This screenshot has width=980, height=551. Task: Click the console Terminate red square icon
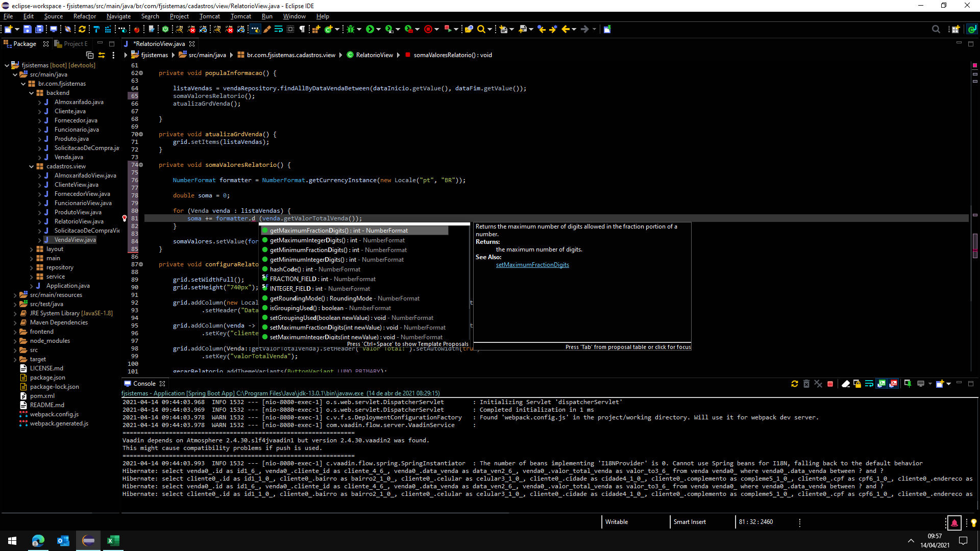830,384
